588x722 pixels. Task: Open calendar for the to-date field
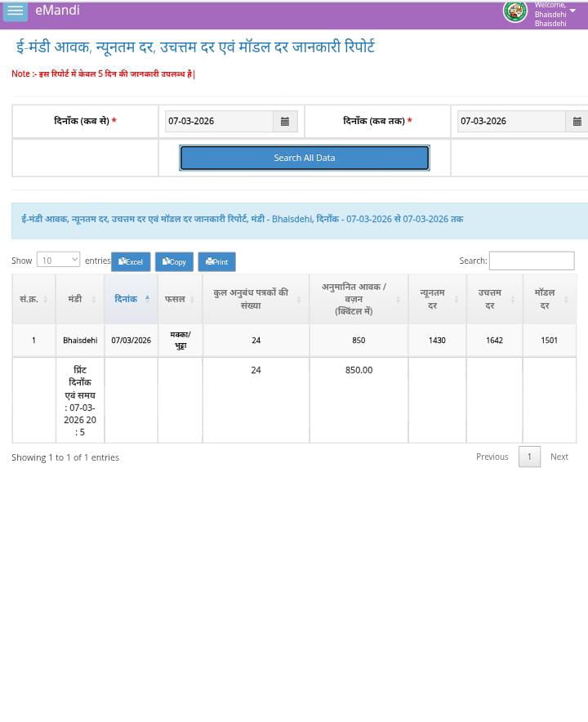[577, 122]
